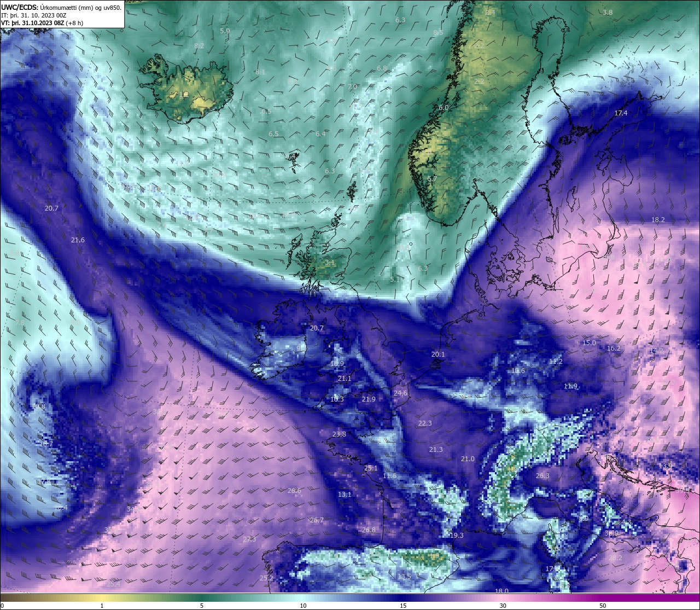Click the 26.8 value off northern Spain
This screenshot has width=700, height=610.
coord(369,530)
